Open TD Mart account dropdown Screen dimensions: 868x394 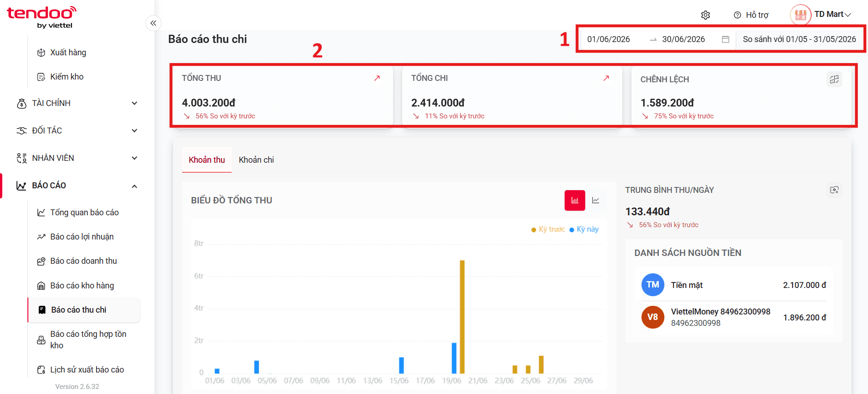pyautogui.click(x=833, y=15)
